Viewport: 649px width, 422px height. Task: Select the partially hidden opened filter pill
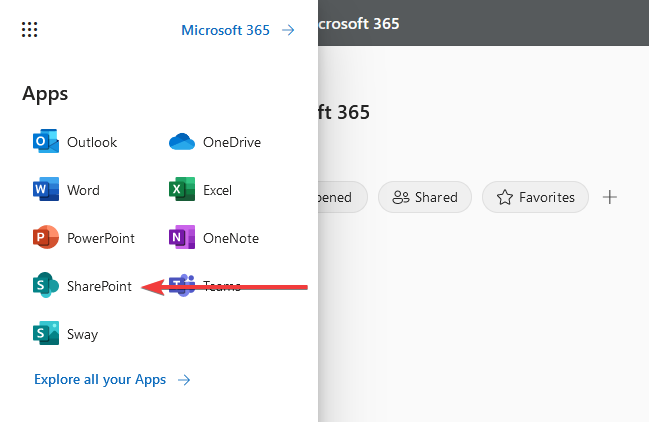point(343,197)
